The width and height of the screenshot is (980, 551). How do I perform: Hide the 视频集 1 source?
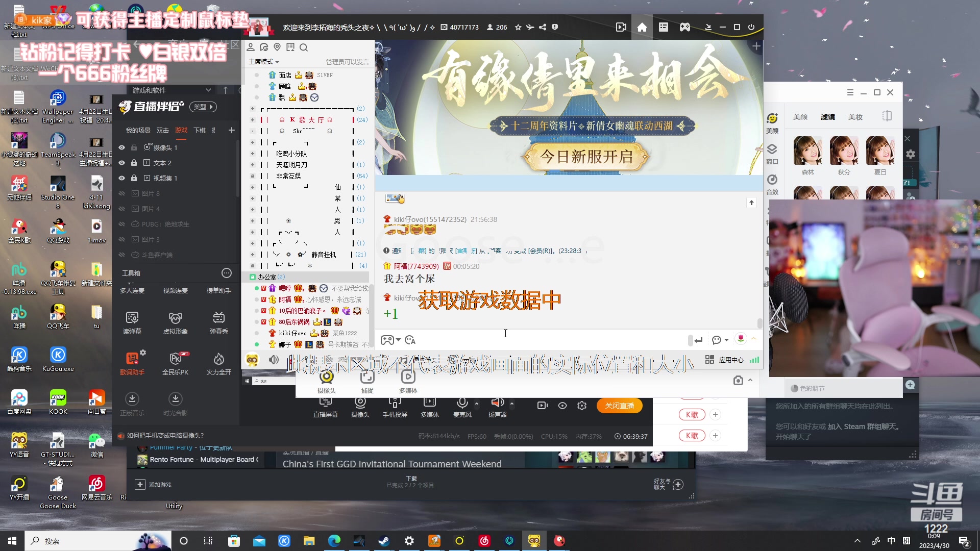point(121,179)
